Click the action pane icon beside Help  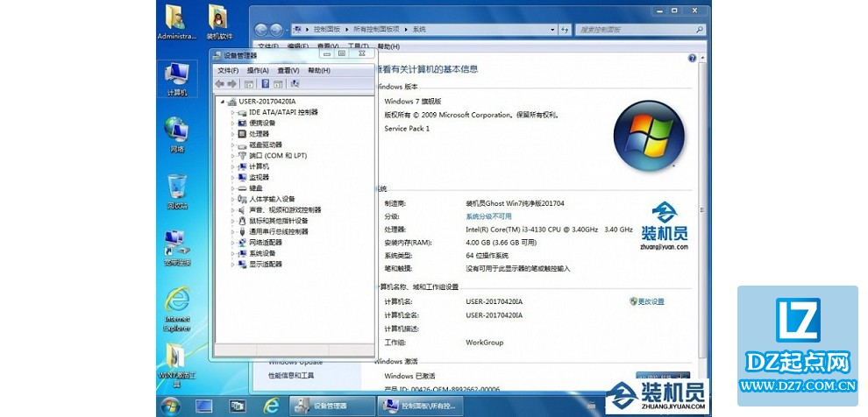pos(278,83)
